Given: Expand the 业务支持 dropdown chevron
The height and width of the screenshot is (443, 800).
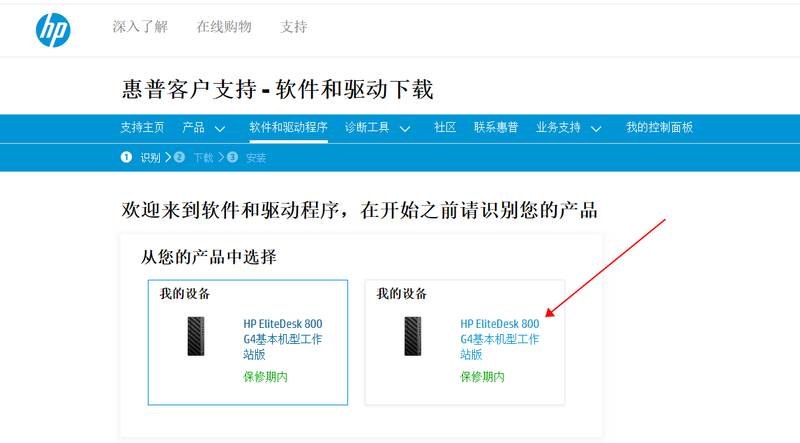Looking at the screenshot, I should pyautogui.click(x=596, y=129).
